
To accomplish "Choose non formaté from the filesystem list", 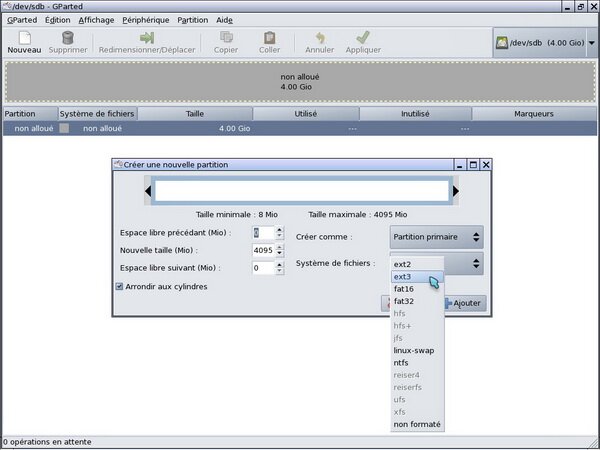I will pos(417,424).
